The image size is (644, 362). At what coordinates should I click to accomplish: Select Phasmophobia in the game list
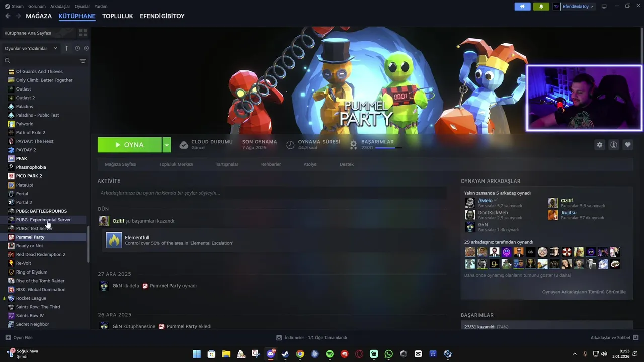click(x=31, y=167)
